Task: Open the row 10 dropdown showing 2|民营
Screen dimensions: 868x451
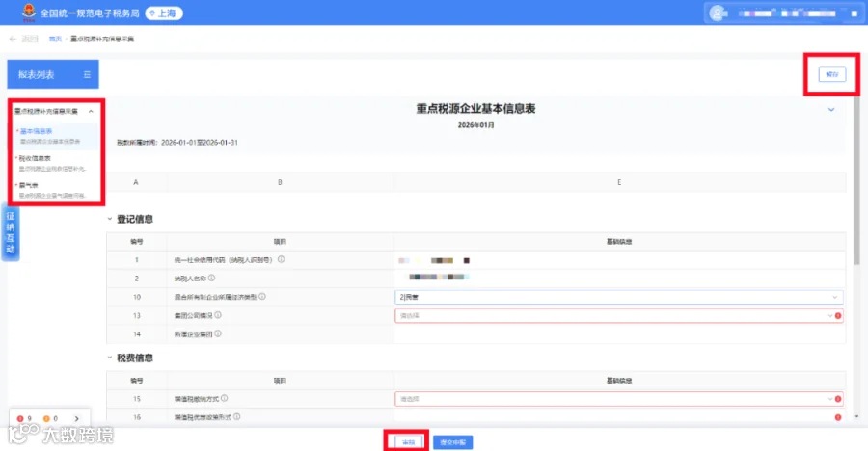Action: [619, 297]
